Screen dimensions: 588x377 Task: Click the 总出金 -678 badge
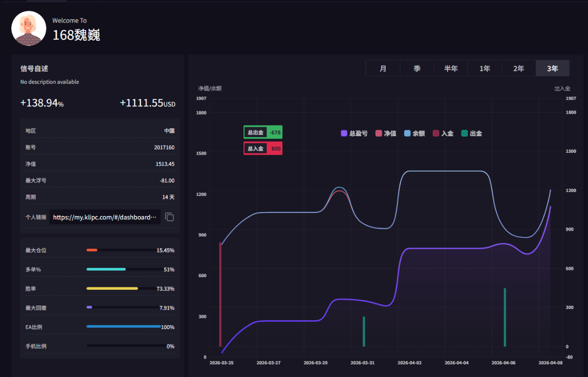click(263, 132)
